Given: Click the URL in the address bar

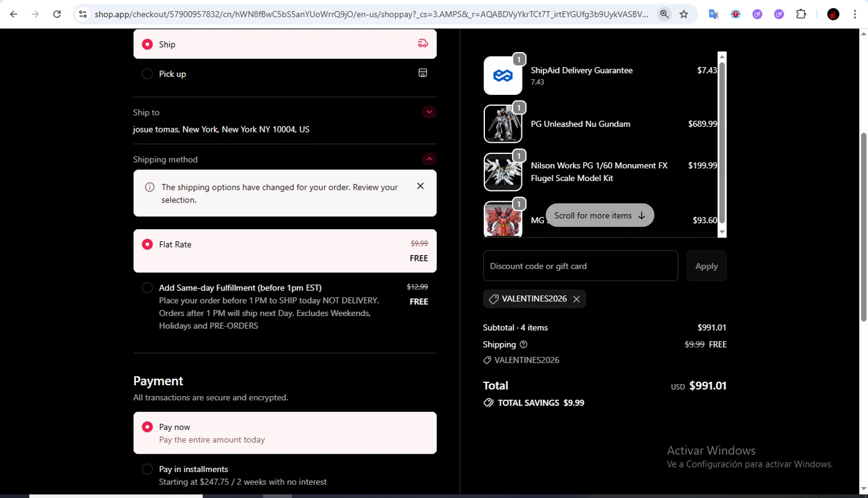Looking at the screenshot, I should click(x=371, y=14).
